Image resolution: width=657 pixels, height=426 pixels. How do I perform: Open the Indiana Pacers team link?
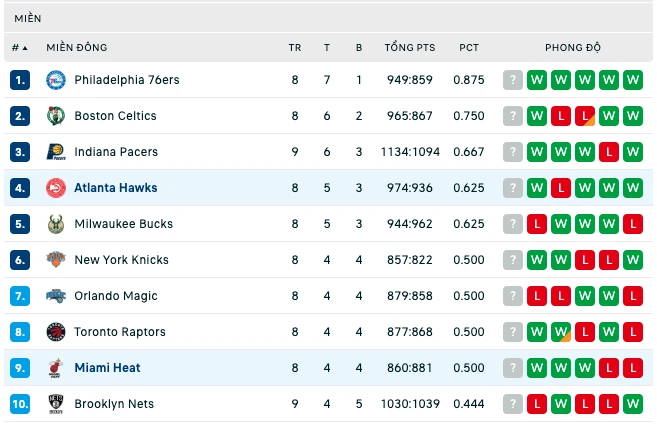[x=116, y=152]
